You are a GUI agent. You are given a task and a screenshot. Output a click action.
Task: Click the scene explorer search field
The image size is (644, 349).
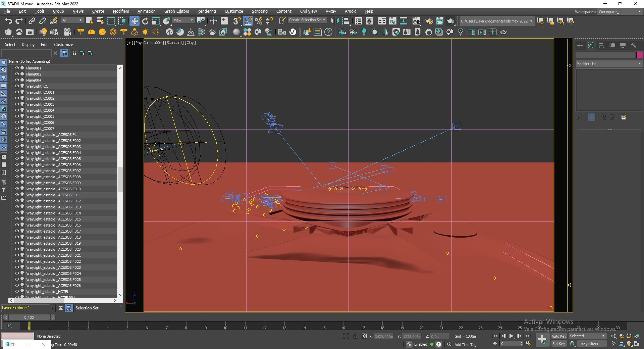[26, 53]
